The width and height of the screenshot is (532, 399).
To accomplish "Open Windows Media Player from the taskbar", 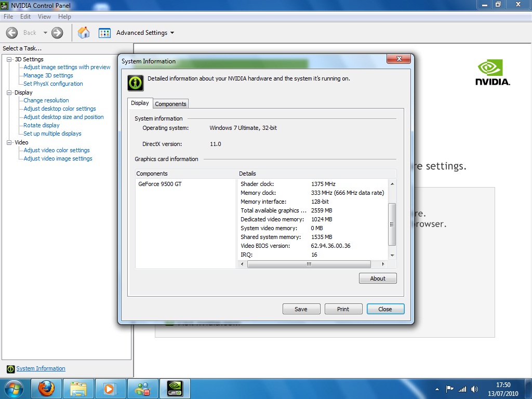I will (x=110, y=389).
